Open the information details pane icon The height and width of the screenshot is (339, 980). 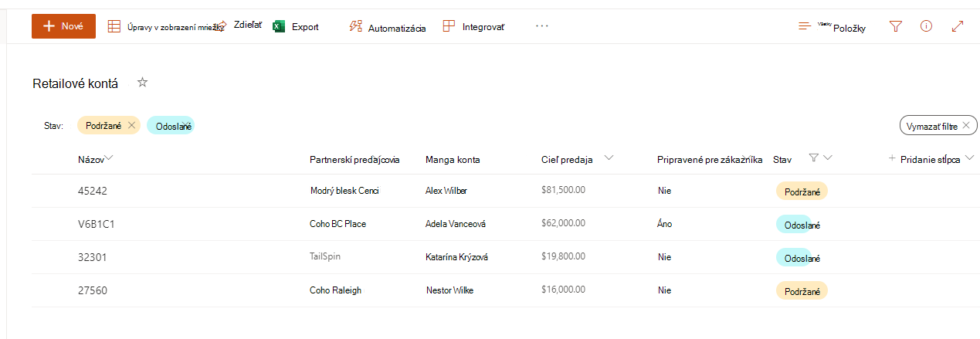coord(927,26)
